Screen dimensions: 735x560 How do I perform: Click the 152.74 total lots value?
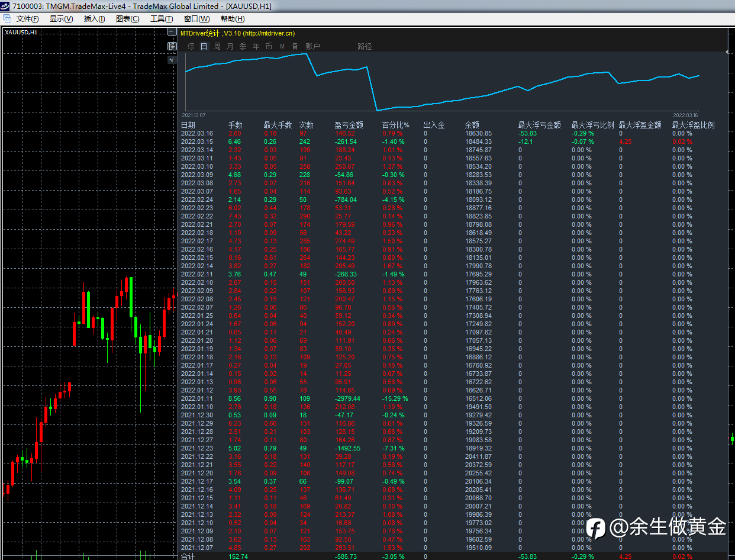[238, 556]
